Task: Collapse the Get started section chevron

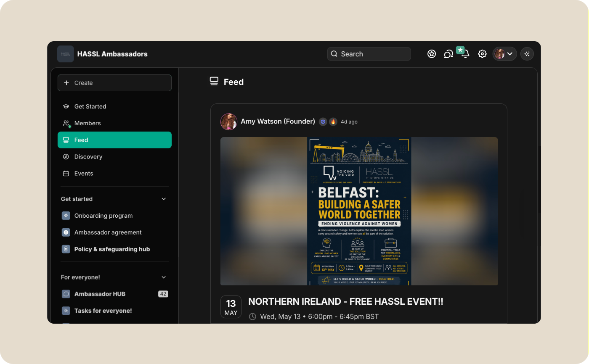Action: 164,199
